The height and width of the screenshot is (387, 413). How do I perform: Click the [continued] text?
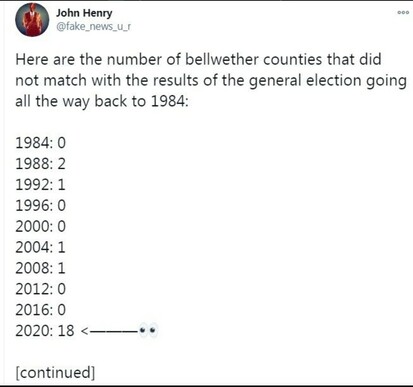coord(55,372)
